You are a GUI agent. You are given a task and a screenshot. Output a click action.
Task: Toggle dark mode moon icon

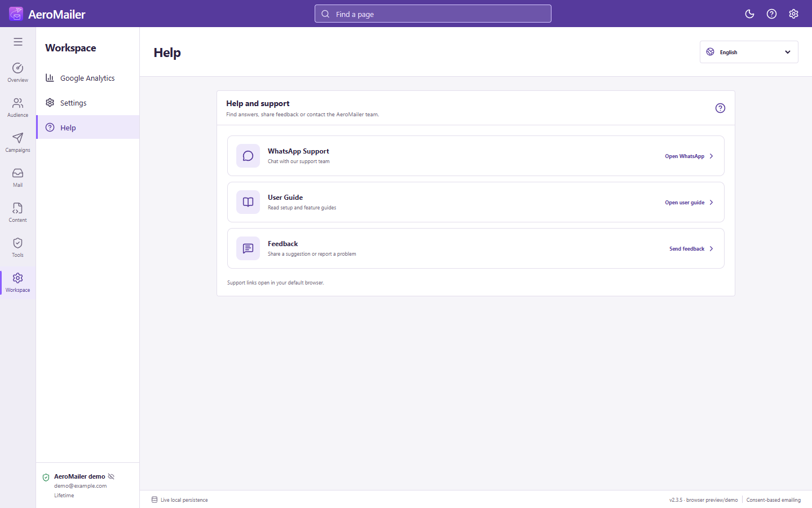tap(749, 14)
